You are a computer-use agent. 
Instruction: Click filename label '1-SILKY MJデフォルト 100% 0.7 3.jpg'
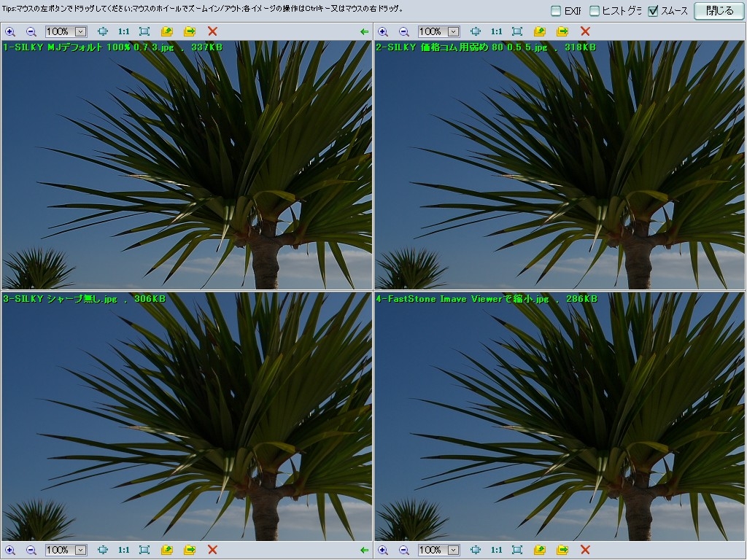(x=88, y=47)
